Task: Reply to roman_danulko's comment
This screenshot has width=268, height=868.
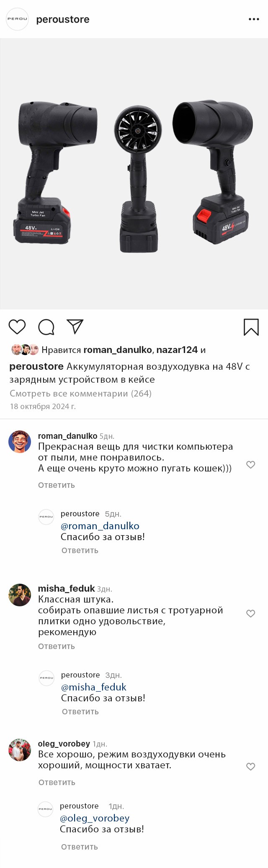Action: [x=57, y=485]
